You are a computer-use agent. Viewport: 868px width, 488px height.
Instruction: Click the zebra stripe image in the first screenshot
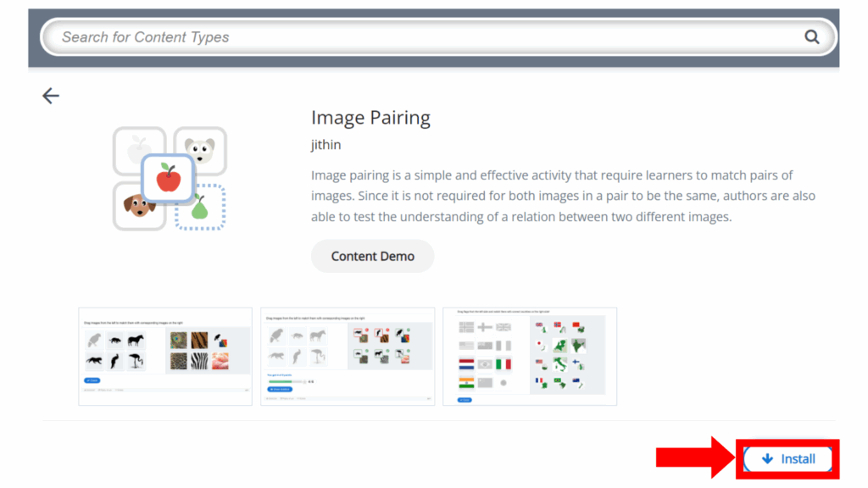click(x=201, y=360)
